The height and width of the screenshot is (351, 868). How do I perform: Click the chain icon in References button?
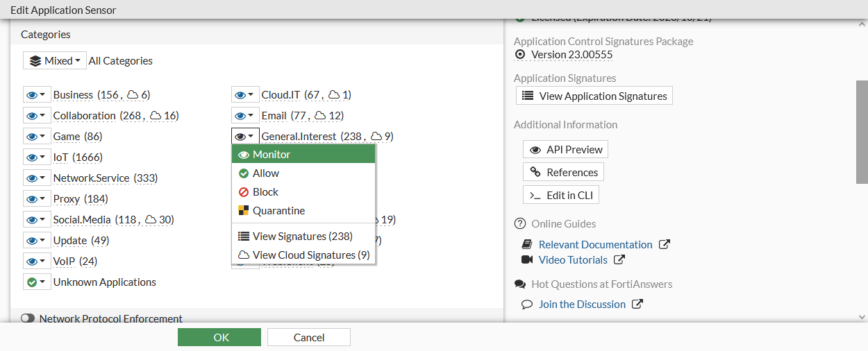tap(535, 172)
